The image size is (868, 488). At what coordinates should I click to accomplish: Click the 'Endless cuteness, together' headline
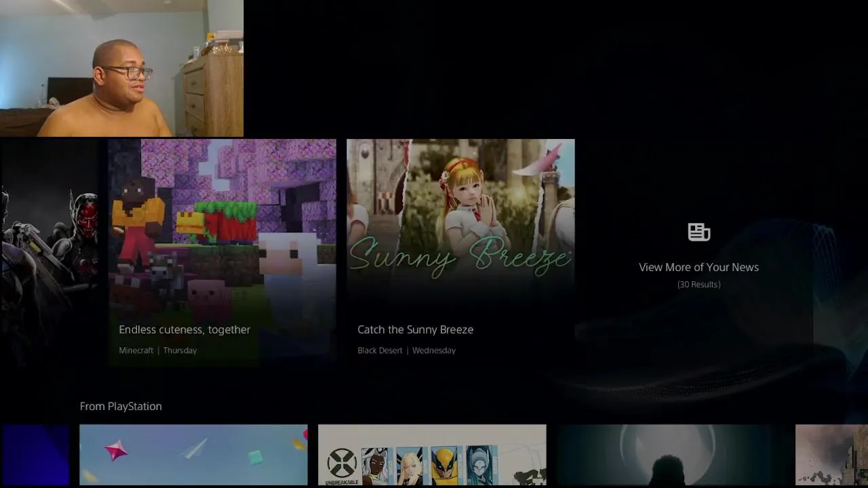pyautogui.click(x=184, y=329)
